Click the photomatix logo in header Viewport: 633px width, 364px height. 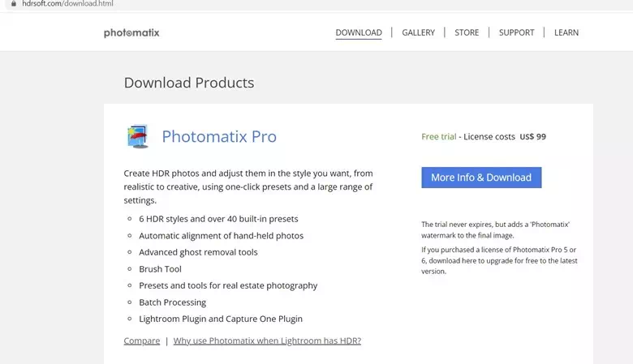click(x=131, y=32)
